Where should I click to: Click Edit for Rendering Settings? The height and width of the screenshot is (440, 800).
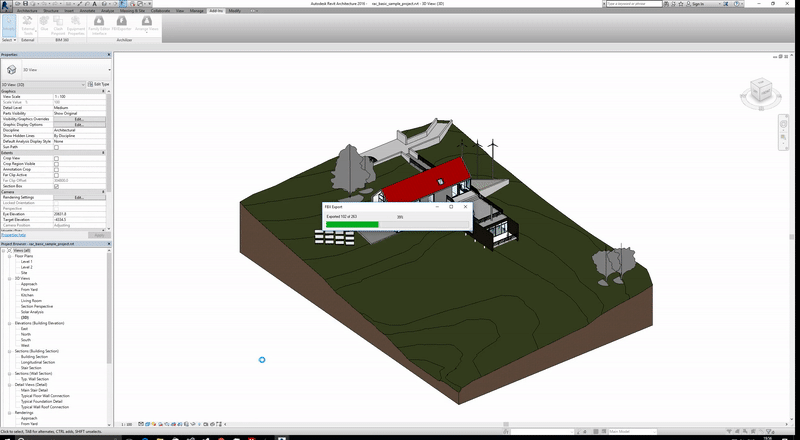(79, 198)
